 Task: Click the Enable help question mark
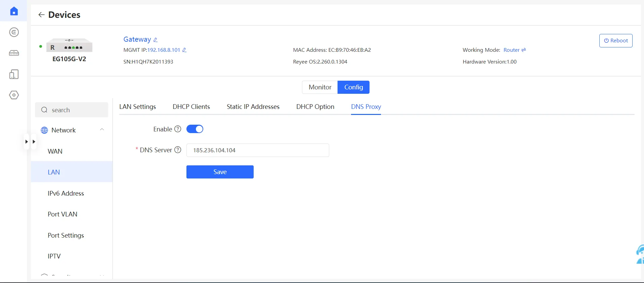pyautogui.click(x=178, y=129)
